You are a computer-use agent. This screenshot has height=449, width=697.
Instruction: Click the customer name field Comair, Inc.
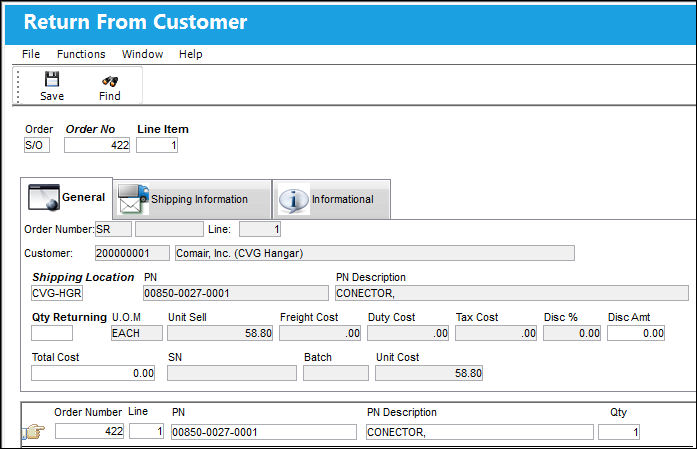tap(375, 253)
